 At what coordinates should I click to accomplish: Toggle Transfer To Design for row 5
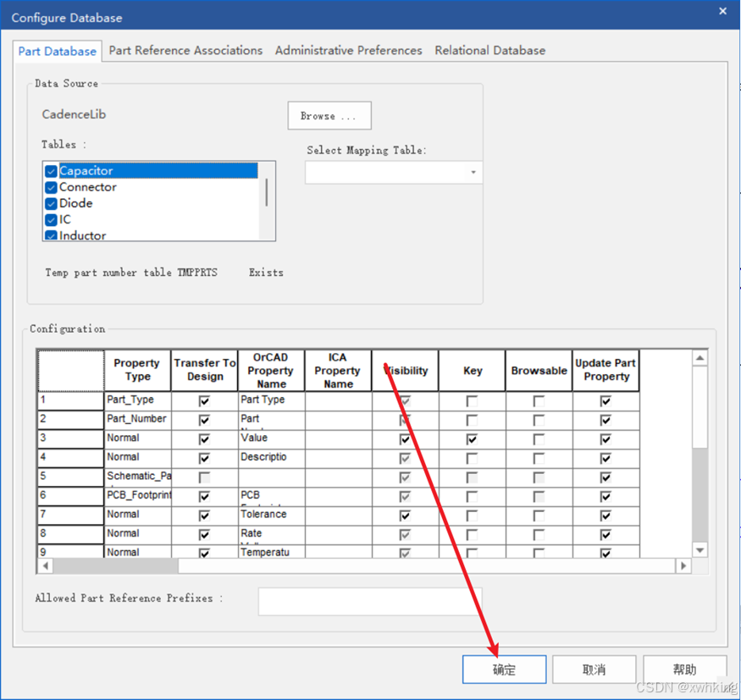(x=204, y=477)
